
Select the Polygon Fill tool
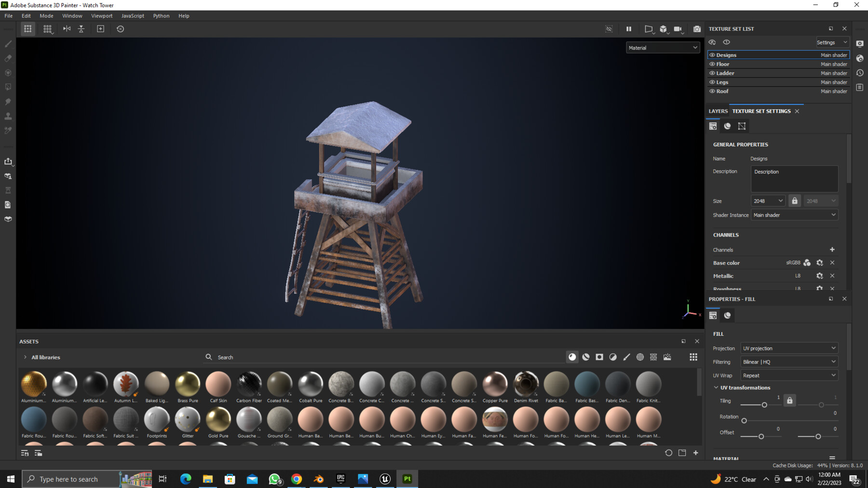coord(8,87)
